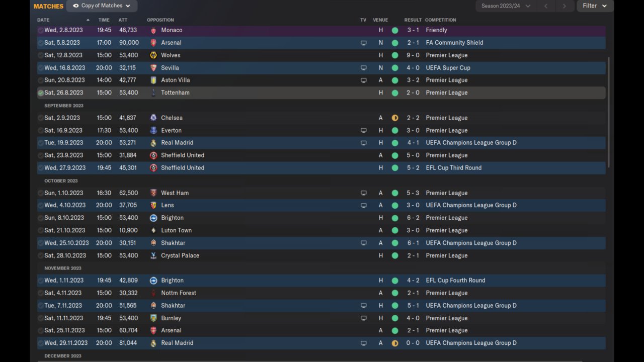Sort by the DATE column header
This screenshot has width=644, height=362.
coord(43,20)
